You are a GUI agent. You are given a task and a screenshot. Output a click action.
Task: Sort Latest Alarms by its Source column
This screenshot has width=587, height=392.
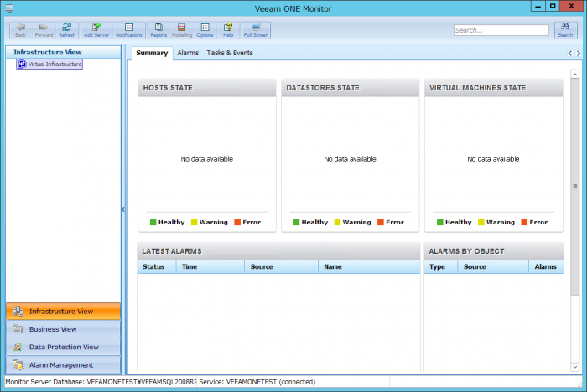tap(281, 266)
